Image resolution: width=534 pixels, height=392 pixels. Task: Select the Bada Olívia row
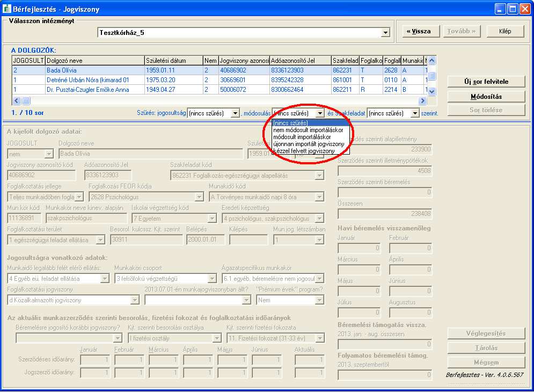(220, 70)
